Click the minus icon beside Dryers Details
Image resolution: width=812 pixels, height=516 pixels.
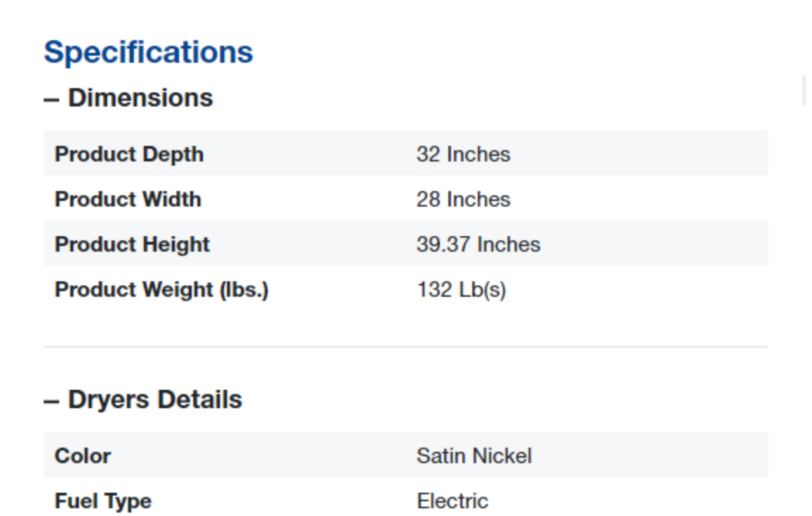[x=51, y=401]
